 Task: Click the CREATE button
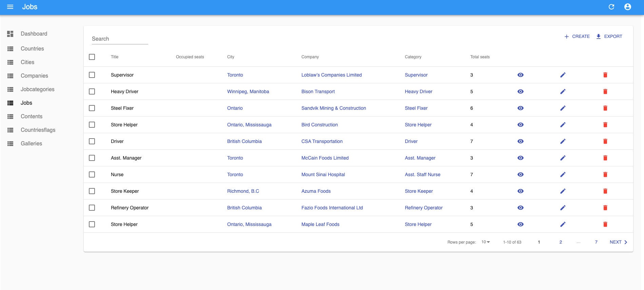tap(577, 36)
